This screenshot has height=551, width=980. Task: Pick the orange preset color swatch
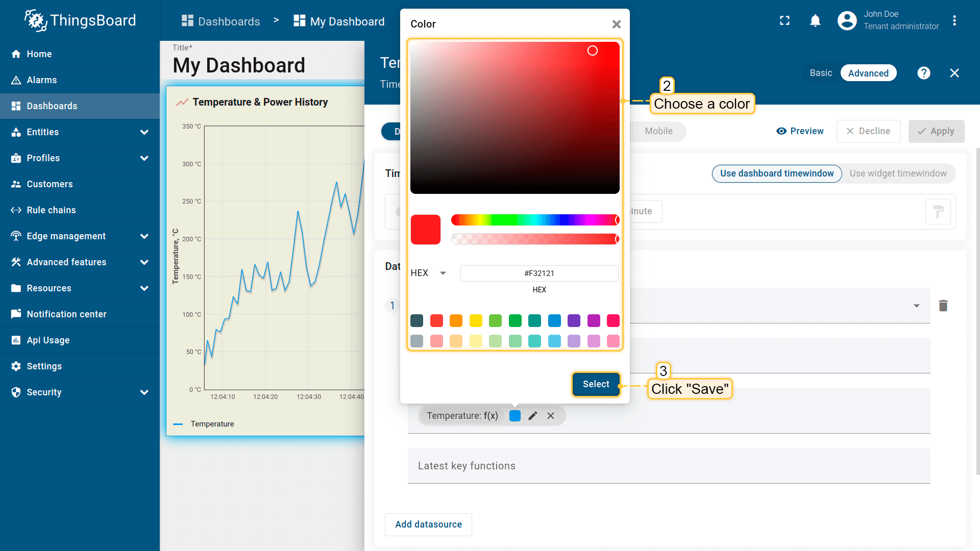coord(456,320)
